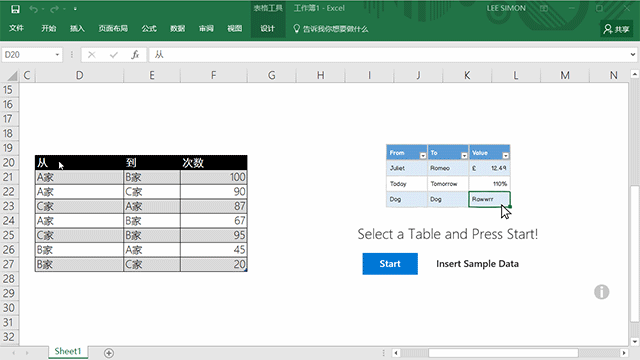Click the cancel X icon in formula bar
The width and height of the screenshot is (640, 360).
(x=92, y=55)
